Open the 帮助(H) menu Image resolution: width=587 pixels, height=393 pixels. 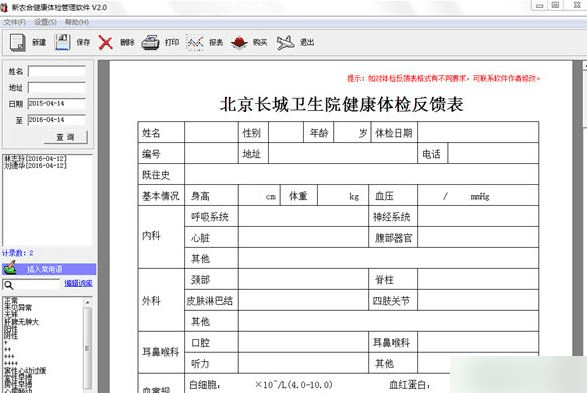point(77,22)
